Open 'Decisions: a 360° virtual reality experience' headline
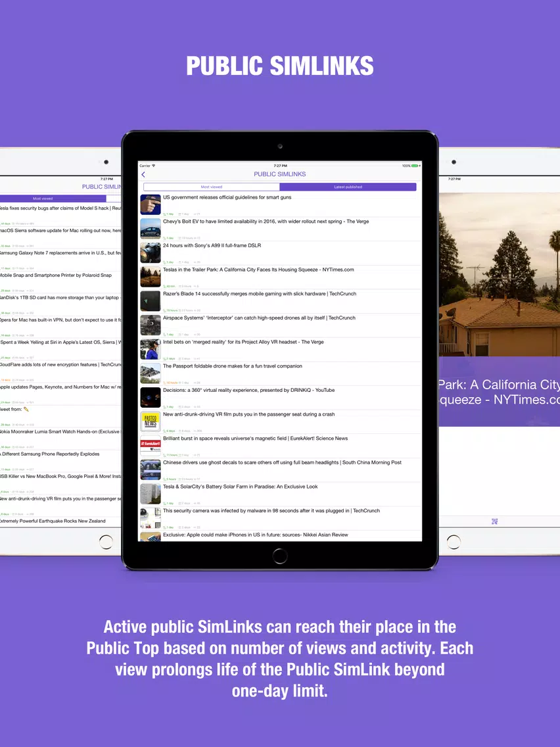 [248, 390]
